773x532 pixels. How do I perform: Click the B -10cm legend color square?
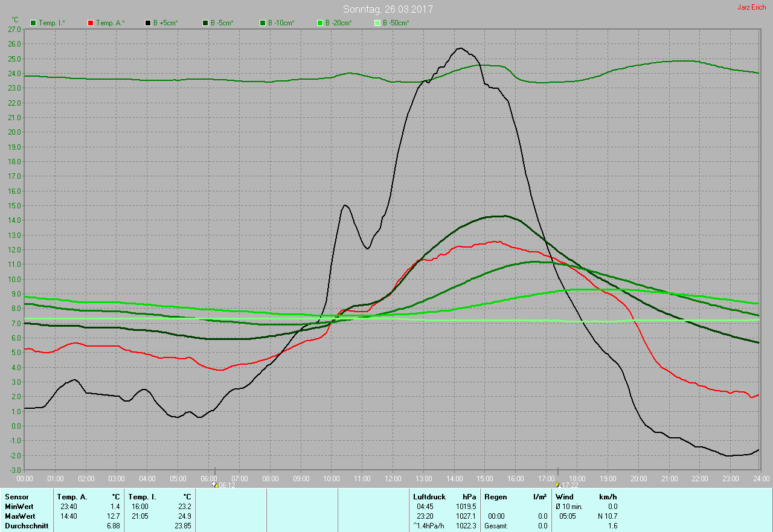coord(263,23)
